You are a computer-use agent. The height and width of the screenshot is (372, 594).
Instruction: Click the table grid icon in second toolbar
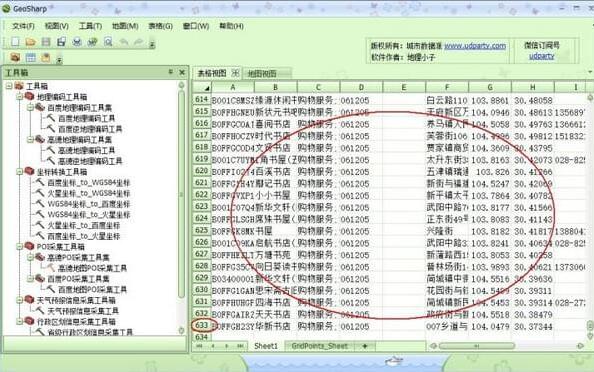31,58
